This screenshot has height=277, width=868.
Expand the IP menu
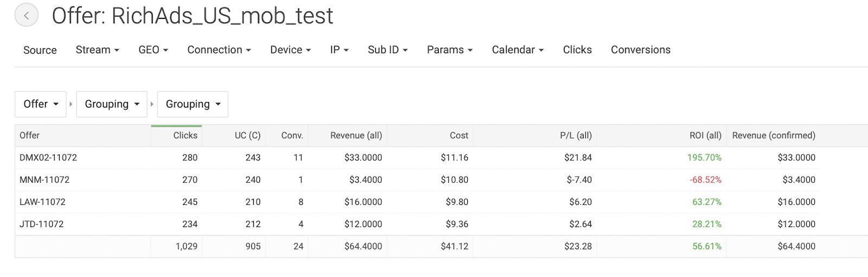(x=339, y=50)
